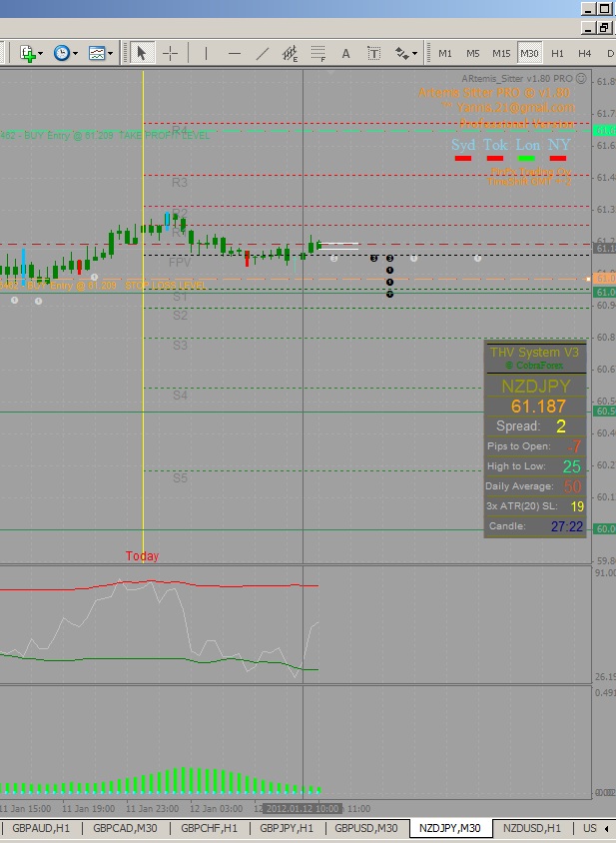The width and height of the screenshot is (616, 843).
Task: Switch chart to H4 timeframe
Action: coord(585,53)
